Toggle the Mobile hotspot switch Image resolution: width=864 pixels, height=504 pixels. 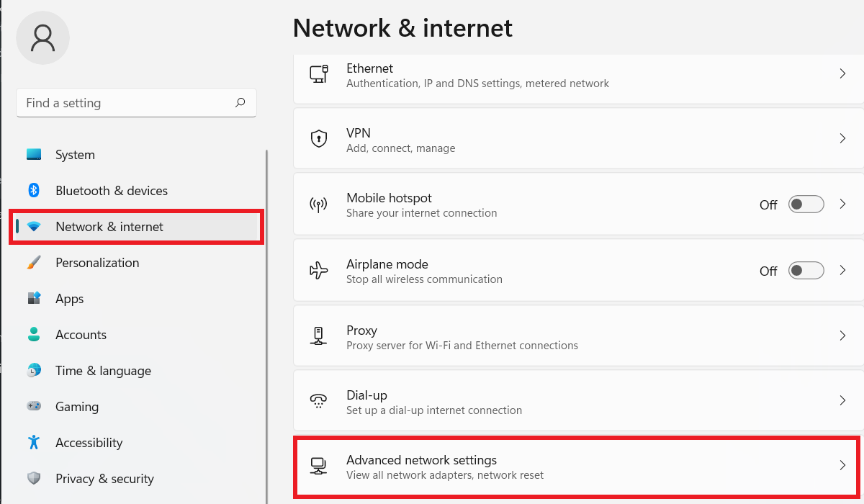(806, 204)
